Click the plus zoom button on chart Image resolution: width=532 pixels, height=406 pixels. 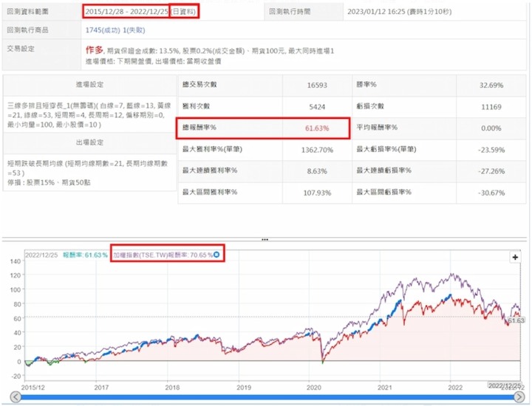click(x=515, y=257)
